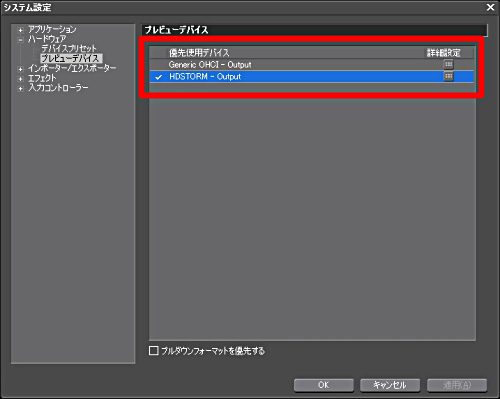Click the キャンセル button
The height and width of the screenshot is (399, 500).
pos(390,385)
